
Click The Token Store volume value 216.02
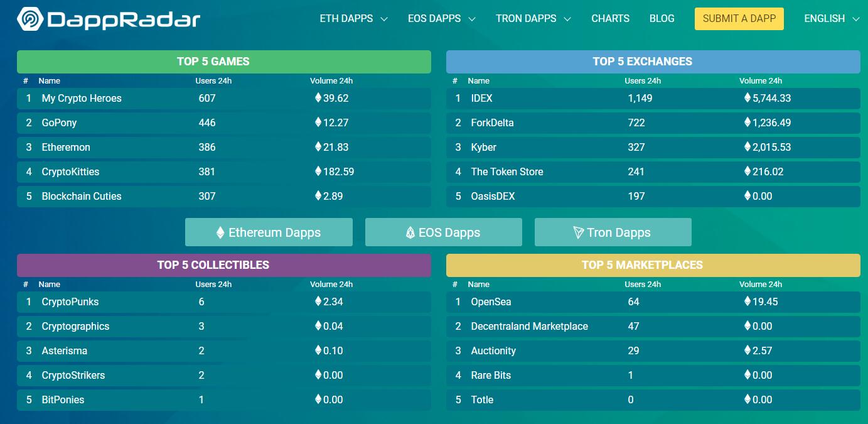pos(768,172)
